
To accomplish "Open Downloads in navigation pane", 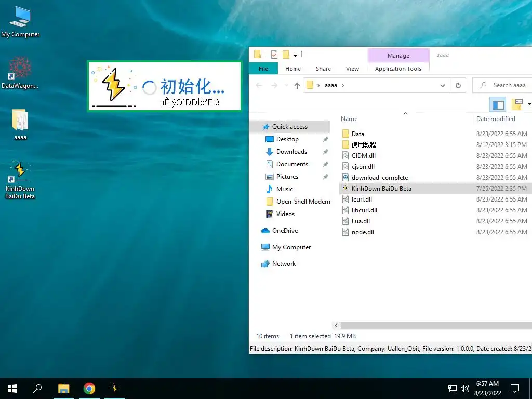I will pyautogui.click(x=291, y=152).
